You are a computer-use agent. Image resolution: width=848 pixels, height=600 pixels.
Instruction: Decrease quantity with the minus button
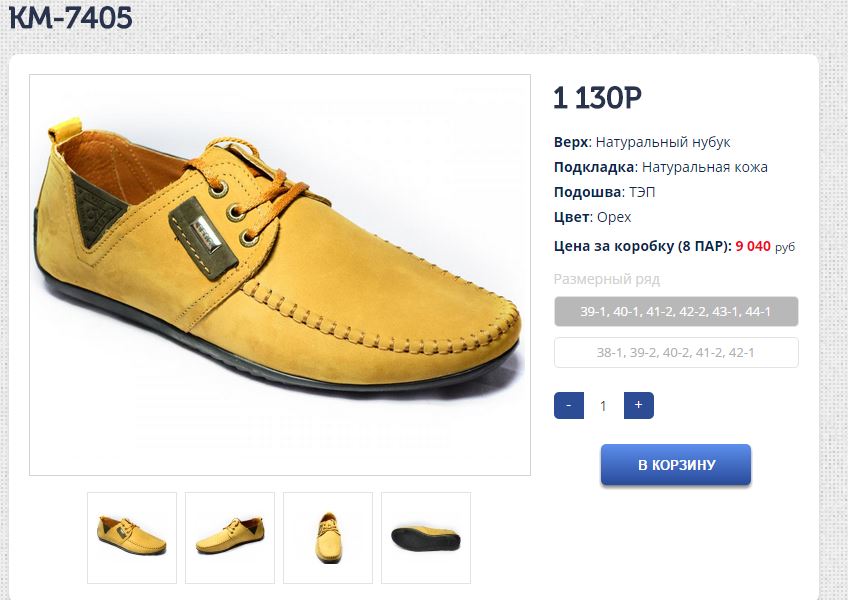point(568,405)
